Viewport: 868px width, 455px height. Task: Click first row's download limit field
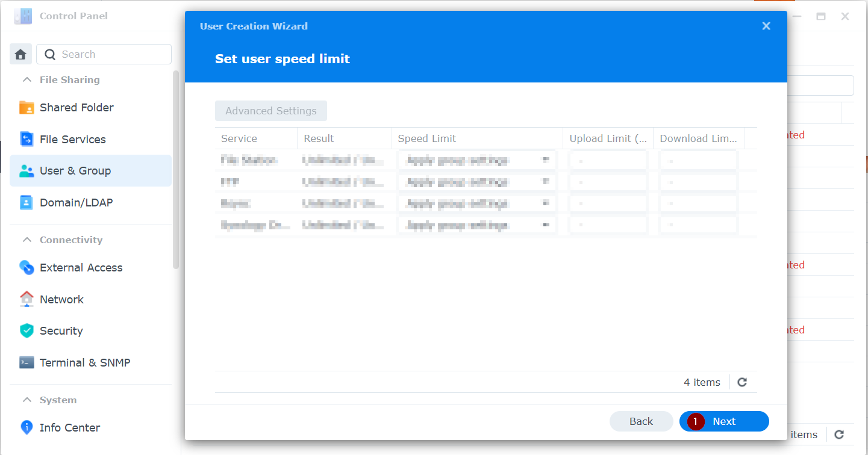click(x=698, y=160)
